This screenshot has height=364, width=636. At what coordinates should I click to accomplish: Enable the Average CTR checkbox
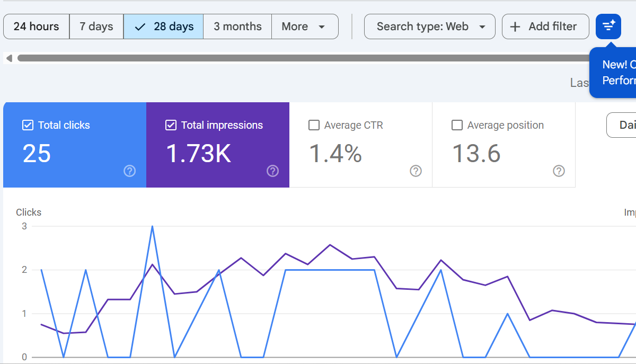pos(314,125)
